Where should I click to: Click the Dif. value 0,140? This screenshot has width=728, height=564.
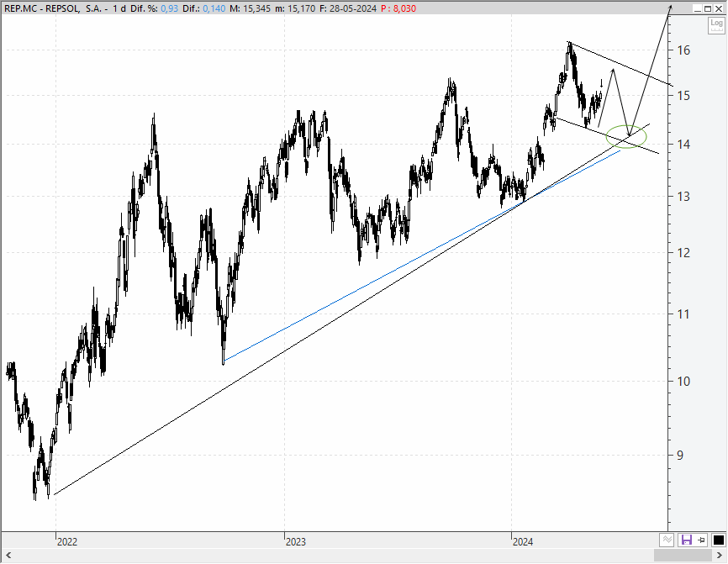pos(214,8)
